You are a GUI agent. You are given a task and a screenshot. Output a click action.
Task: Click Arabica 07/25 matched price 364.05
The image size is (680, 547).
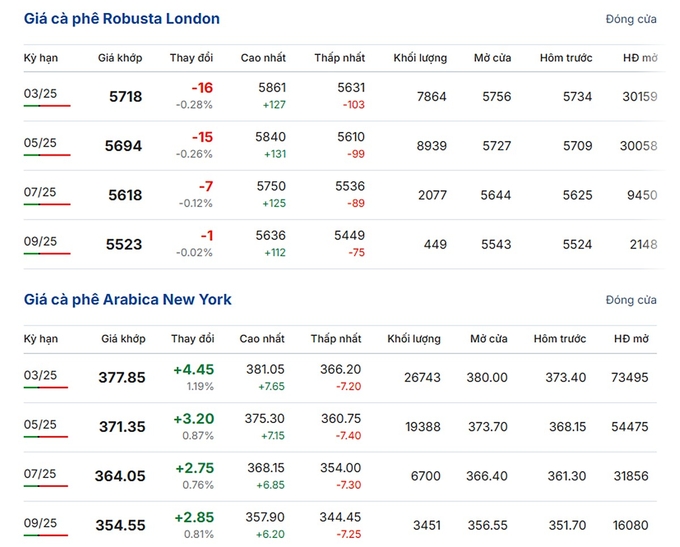click(120, 476)
